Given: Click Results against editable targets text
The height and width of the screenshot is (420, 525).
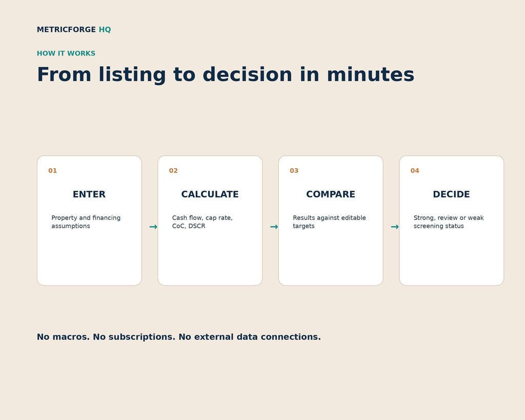Looking at the screenshot, I should pyautogui.click(x=330, y=222).
